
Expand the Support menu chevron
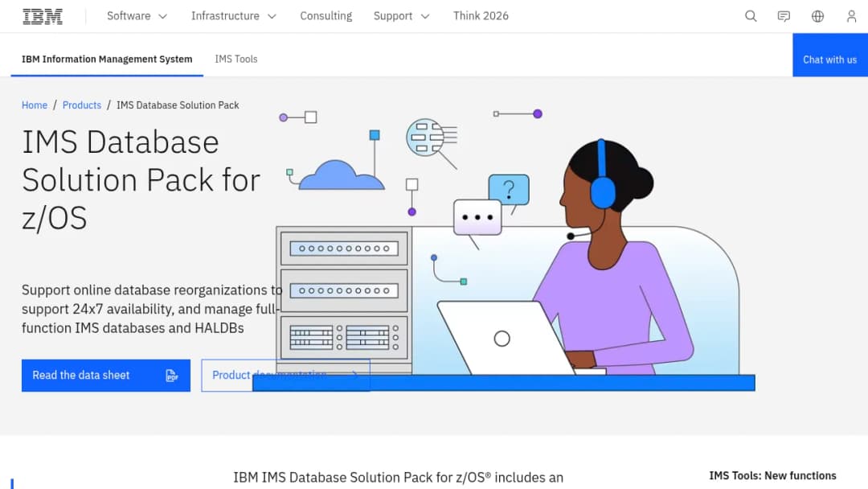(x=425, y=17)
